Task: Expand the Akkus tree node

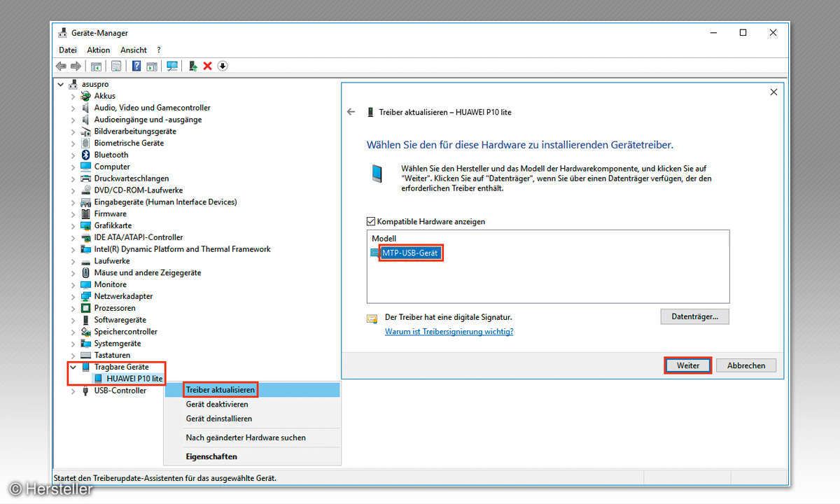Action: click(73, 96)
